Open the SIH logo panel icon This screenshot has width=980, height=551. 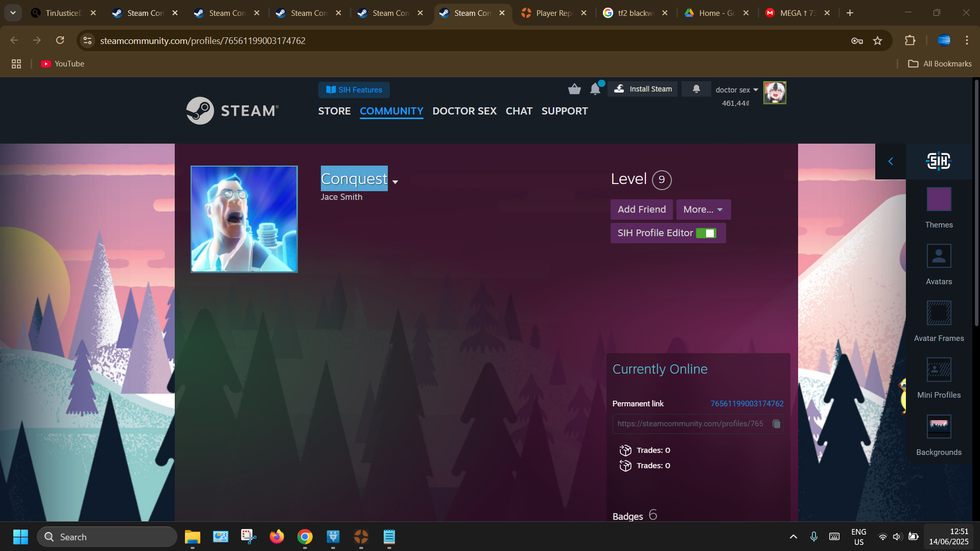(x=939, y=162)
